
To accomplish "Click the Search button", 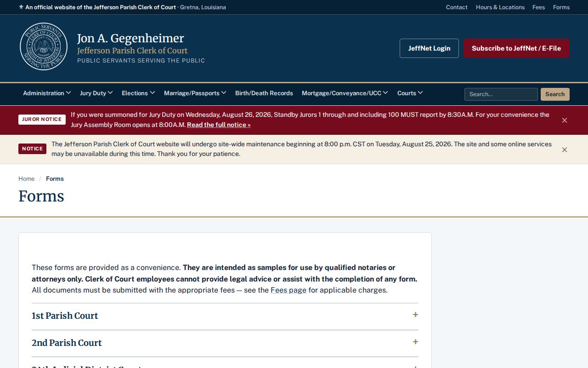I will (x=555, y=94).
